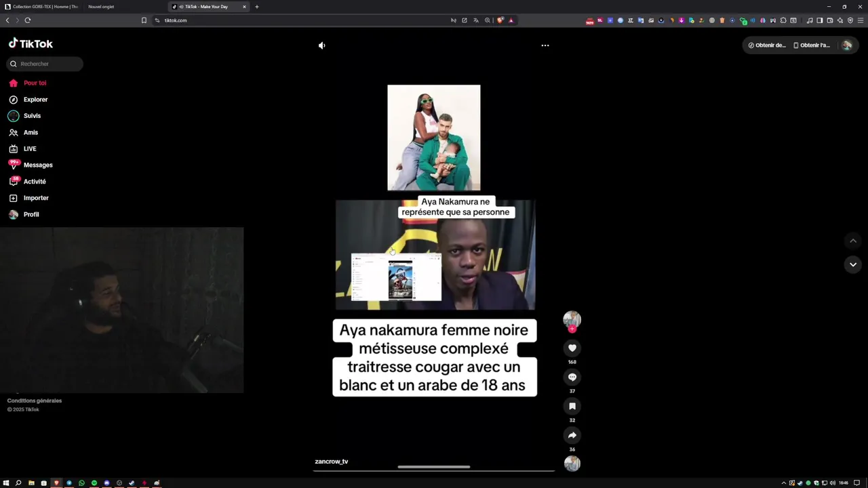868x488 pixels.
Task: Open the Windows Start menu
Action: 6,483
